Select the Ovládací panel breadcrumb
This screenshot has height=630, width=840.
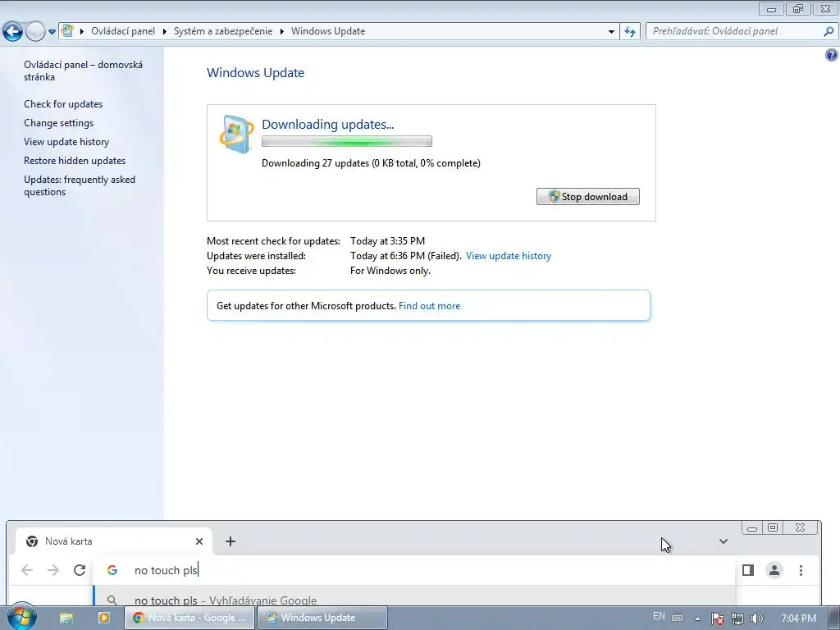pyautogui.click(x=123, y=31)
